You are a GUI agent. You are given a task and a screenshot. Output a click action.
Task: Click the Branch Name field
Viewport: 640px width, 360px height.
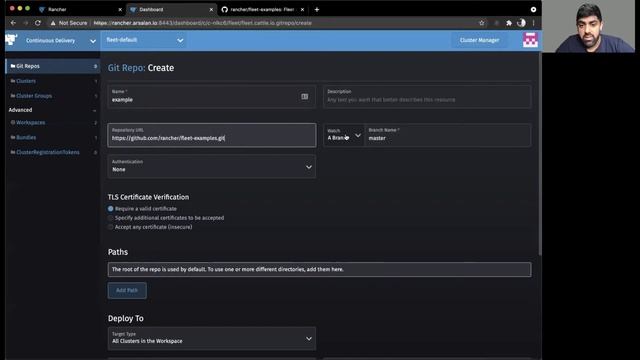[x=448, y=135]
